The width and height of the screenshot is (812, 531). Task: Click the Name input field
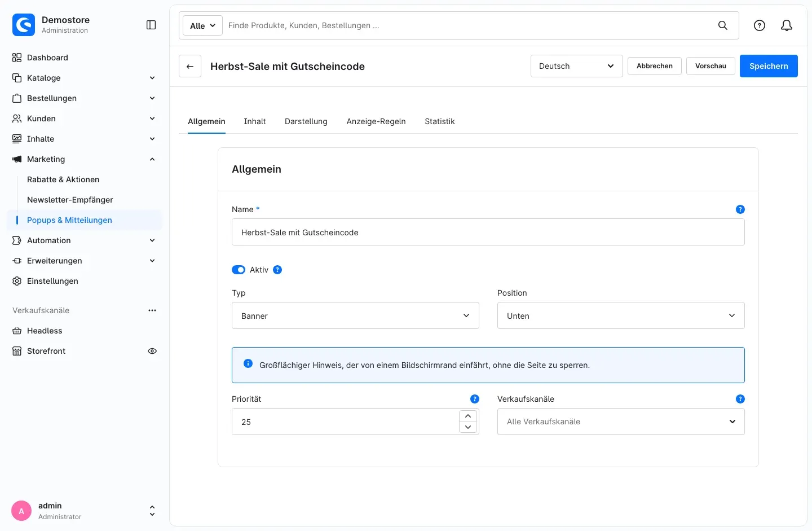488,232
